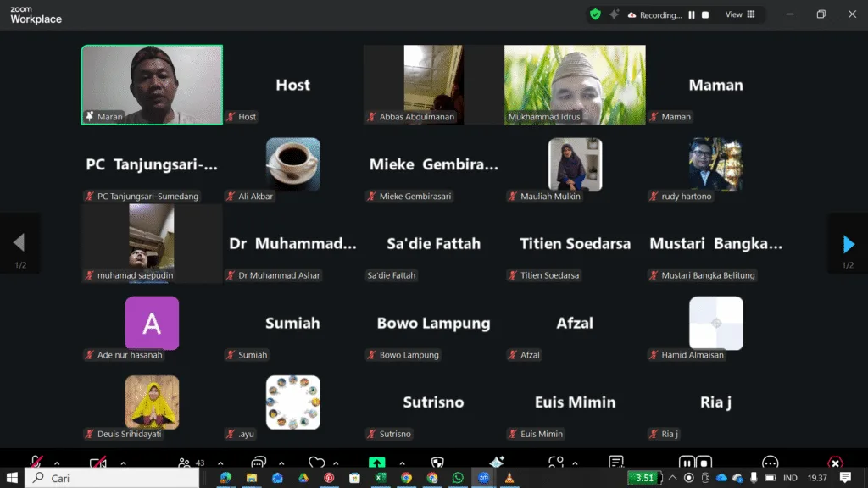Stop the recording in the top bar

point(705,14)
